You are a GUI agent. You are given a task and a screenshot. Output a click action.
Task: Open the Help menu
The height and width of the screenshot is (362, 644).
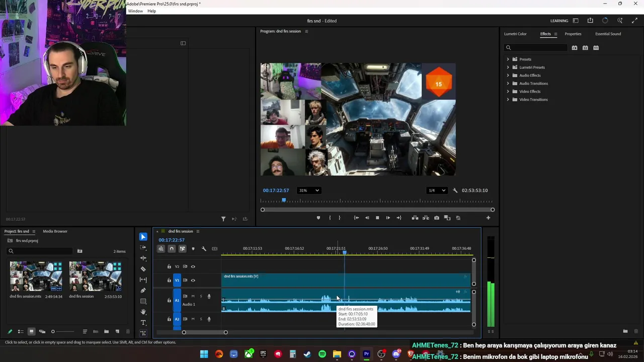pyautogui.click(x=151, y=11)
